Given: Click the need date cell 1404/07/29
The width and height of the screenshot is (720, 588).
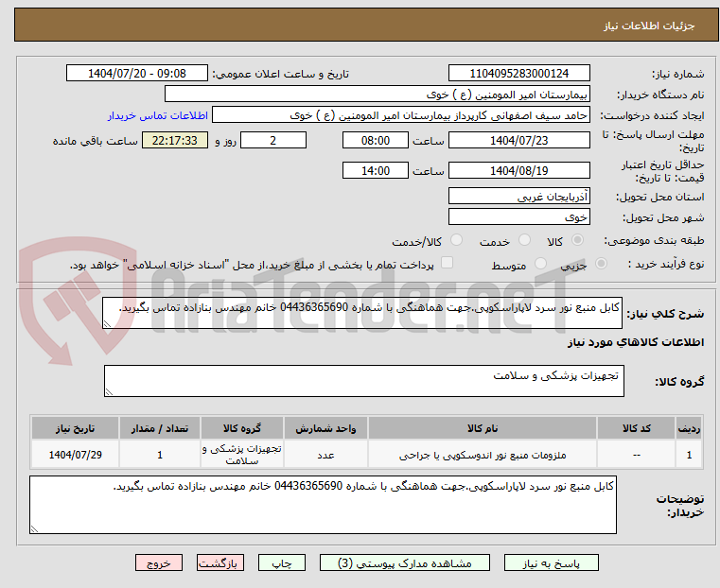Looking at the screenshot, I should pos(76,455).
